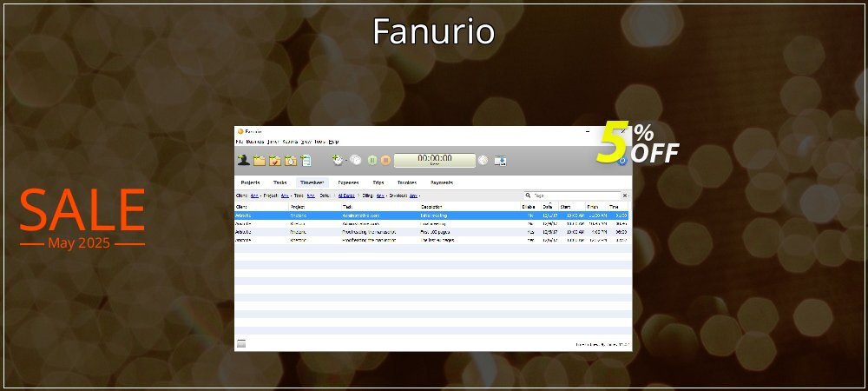
Task: Click the magnifier icon in search field
Action: 529,195
